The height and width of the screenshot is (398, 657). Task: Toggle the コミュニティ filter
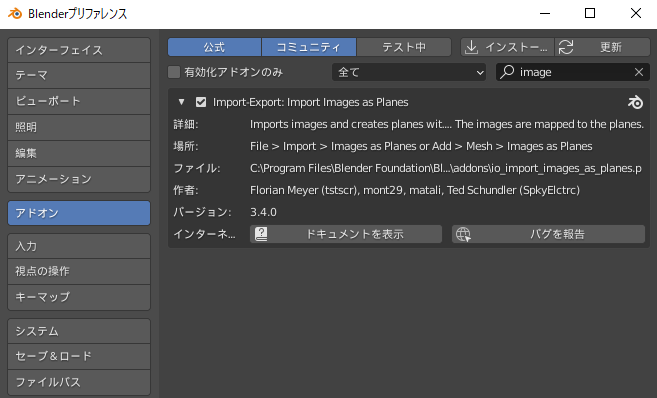pos(309,47)
